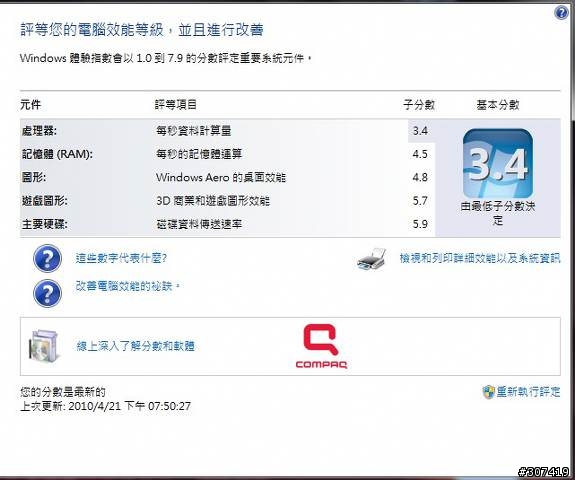Select the 記憶體 (RAM) row label
Viewport: 575px width, 480px height.
pos(57,154)
